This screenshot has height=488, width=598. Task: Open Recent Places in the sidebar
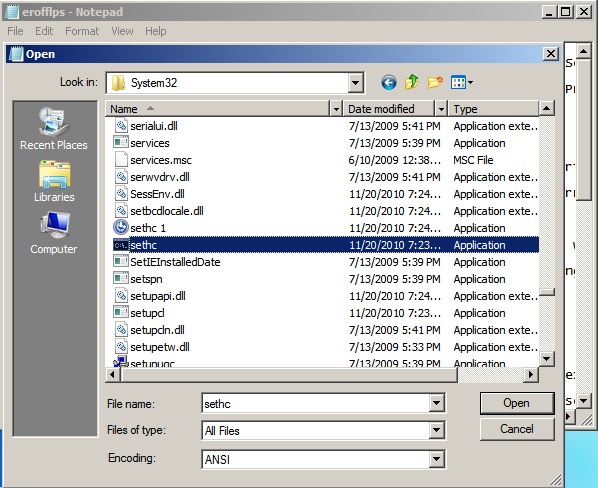click(54, 129)
